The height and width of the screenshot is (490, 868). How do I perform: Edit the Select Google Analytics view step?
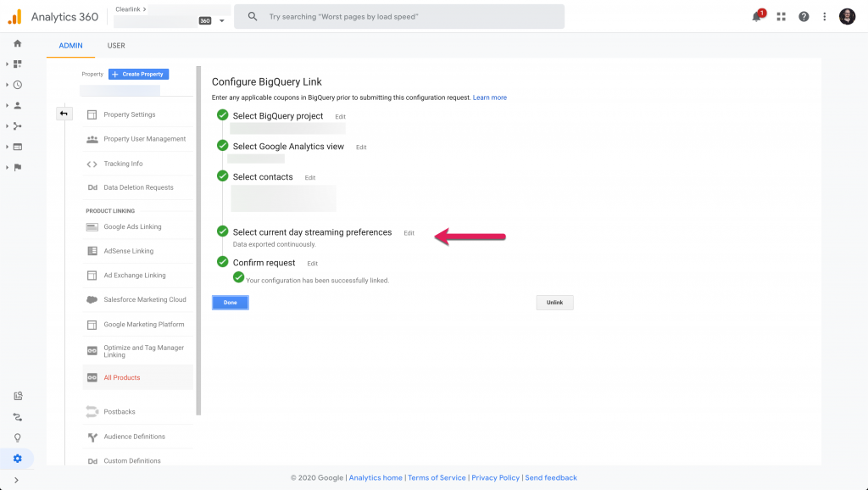point(361,148)
